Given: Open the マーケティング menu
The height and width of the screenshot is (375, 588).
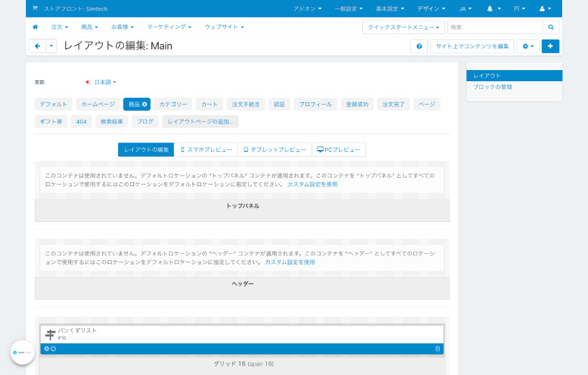Looking at the screenshot, I should click(169, 27).
